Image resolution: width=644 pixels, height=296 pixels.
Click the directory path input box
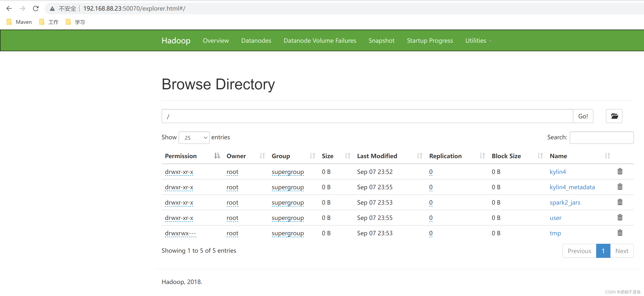pyautogui.click(x=367, y=116)
